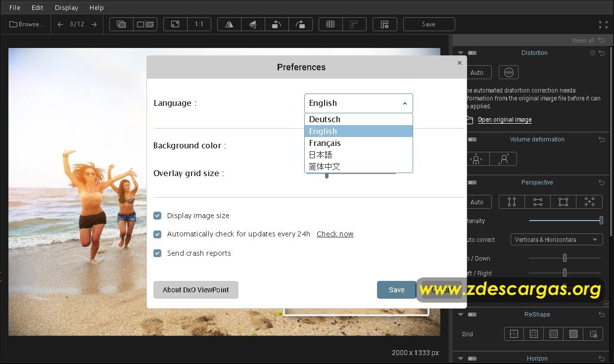
Task: Toggle the ruler guides icon
Action: click(x=354, y=24)
